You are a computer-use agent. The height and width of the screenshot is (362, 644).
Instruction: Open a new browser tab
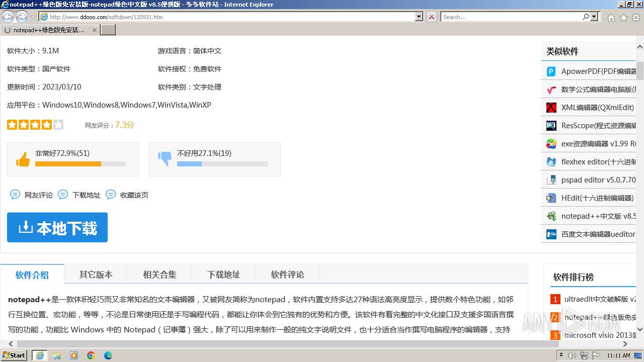[108, 30]
